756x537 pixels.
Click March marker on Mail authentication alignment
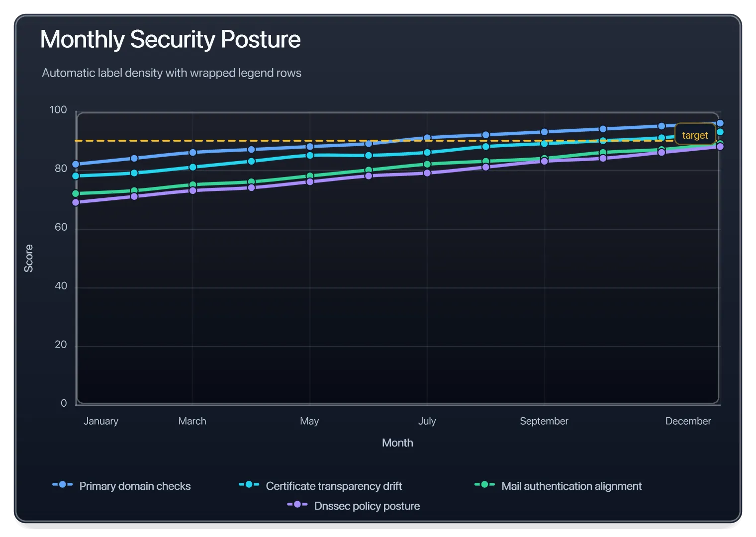(x=192, y=185)
